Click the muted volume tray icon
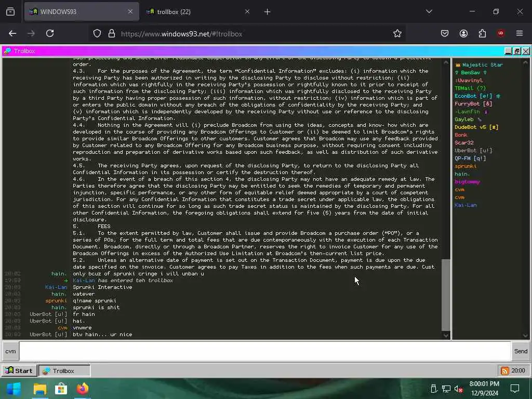This screenshot has height=399, width=532. pyautogui.click(x=458, y=389)
